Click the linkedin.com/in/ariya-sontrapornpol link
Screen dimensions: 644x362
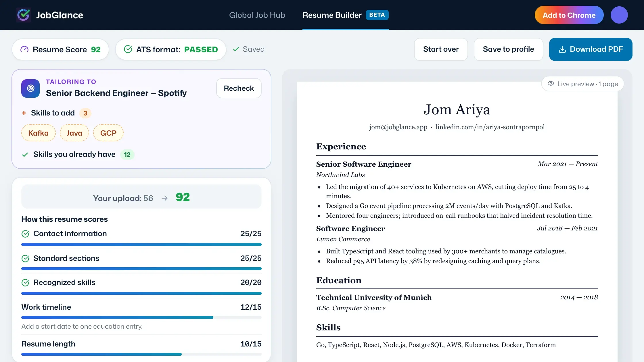click(x=490, y=127)
